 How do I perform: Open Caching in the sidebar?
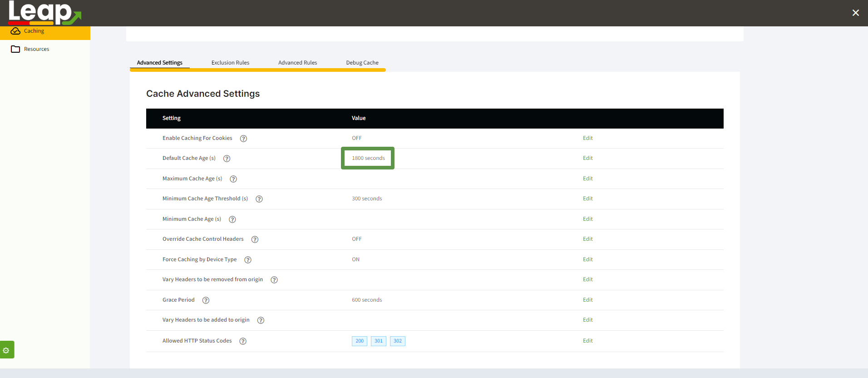34,31
